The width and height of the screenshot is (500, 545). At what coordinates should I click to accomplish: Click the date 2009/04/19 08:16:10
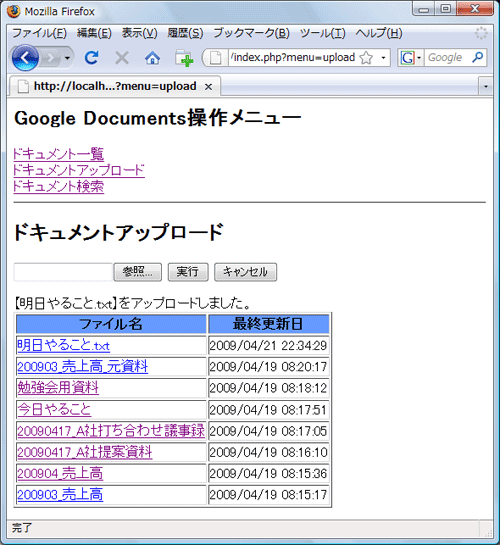(268, 452)
